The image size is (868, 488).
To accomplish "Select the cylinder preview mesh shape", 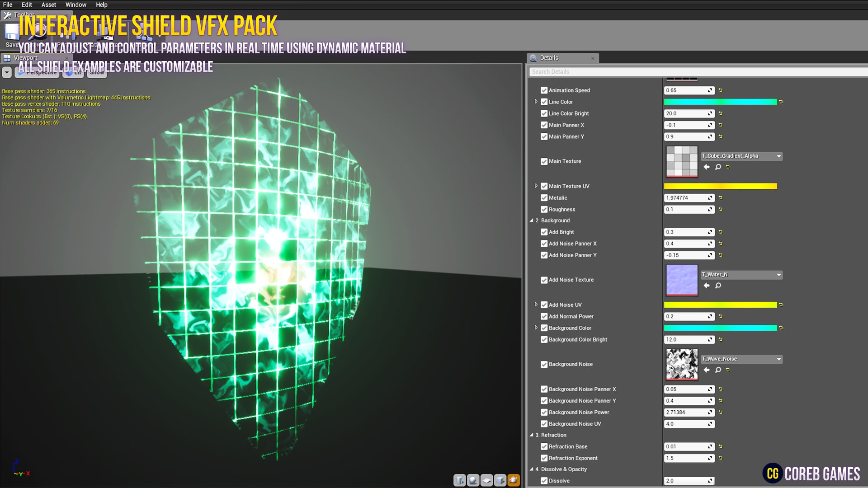I will point(459,480).
